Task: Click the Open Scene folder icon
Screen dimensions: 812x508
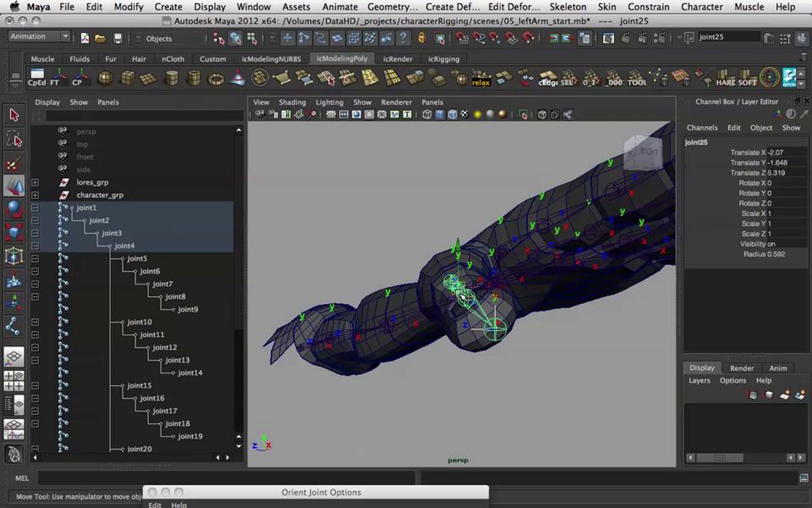Action: coord(100,39)
